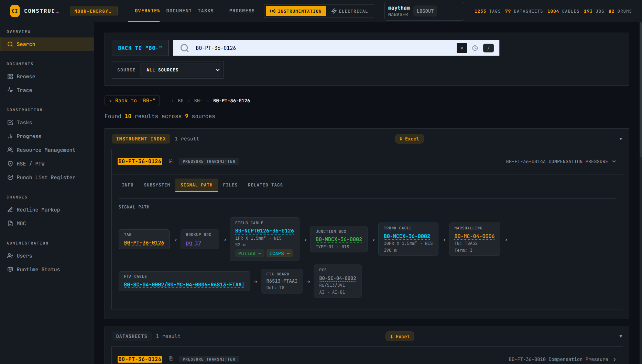This screenshot has height=364, width=642.
Task: Copy tag icon next to B0-PT-36-0126 in Instrument Index
Action: point(171,161)
